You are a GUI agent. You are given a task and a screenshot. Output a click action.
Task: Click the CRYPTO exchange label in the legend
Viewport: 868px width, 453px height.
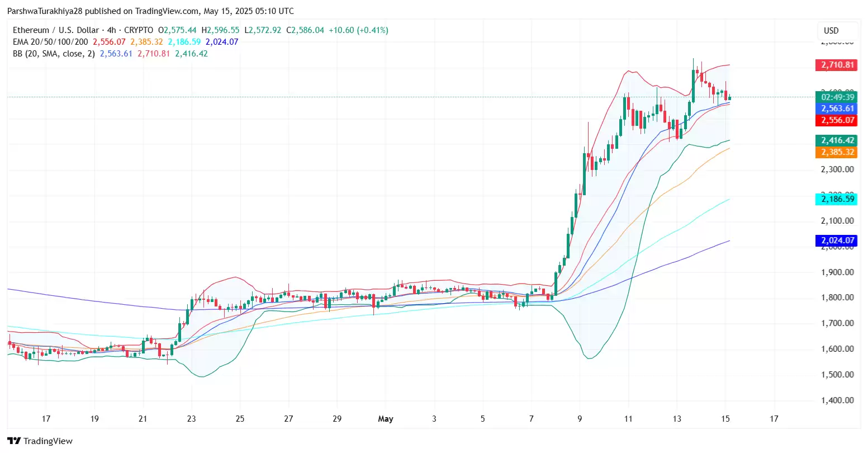click(138, 30)
